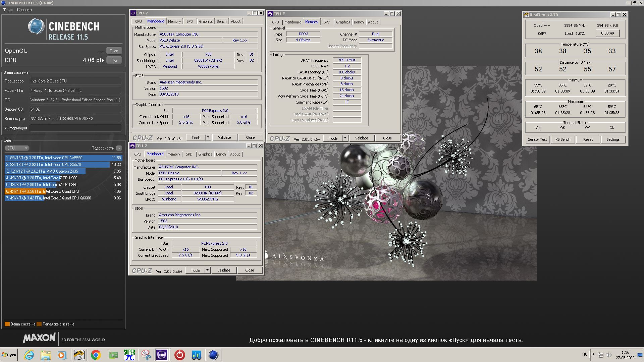Show hidden tray icons chevron

pyautogui.click(x=593, y=355)
